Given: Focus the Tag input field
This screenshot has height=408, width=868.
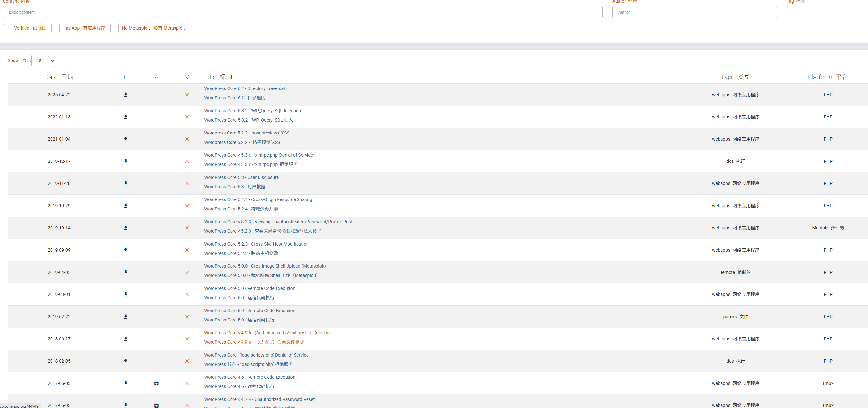Looking at the screenshot, I should 827,12.
